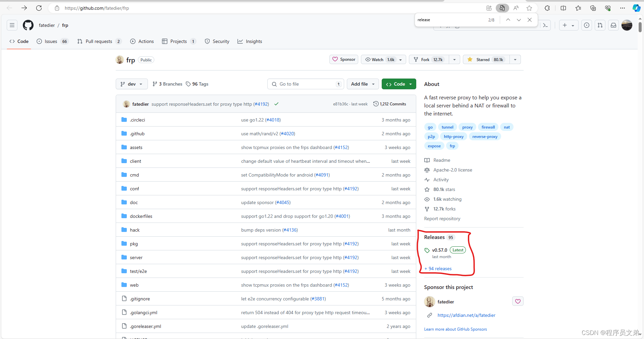644x339 pixels.
Task: Expand the star lists dropdown arrow
Action: click(x=515, y=60)
